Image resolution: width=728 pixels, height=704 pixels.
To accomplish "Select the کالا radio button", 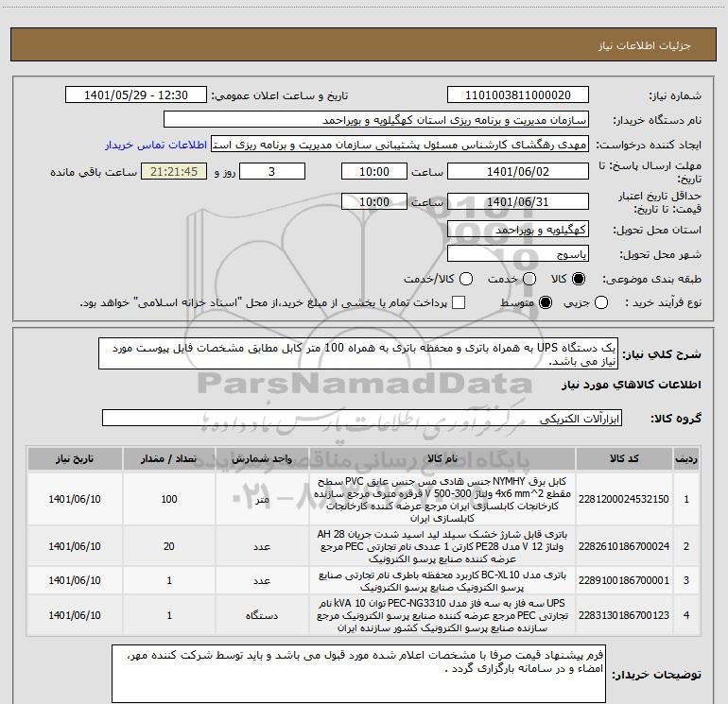I will [x=579, y=279].
